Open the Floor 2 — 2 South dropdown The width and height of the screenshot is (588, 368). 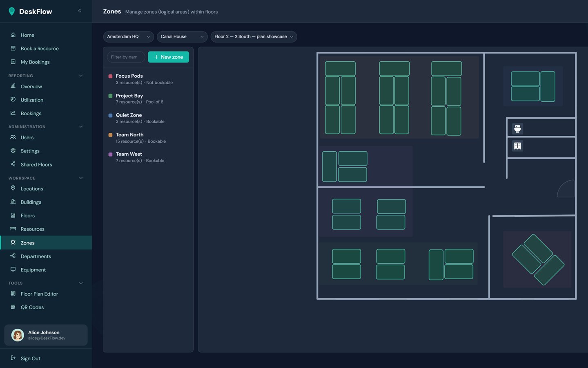coord(254,37)
